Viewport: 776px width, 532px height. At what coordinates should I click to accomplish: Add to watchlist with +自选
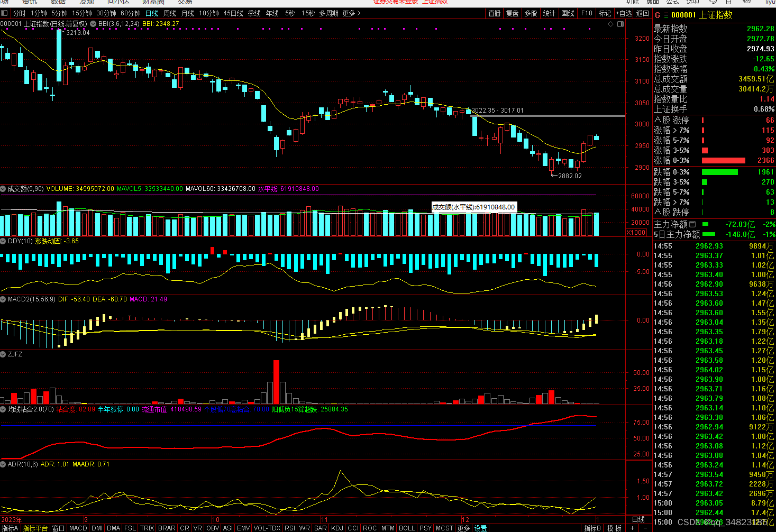[x=624, y=13]
